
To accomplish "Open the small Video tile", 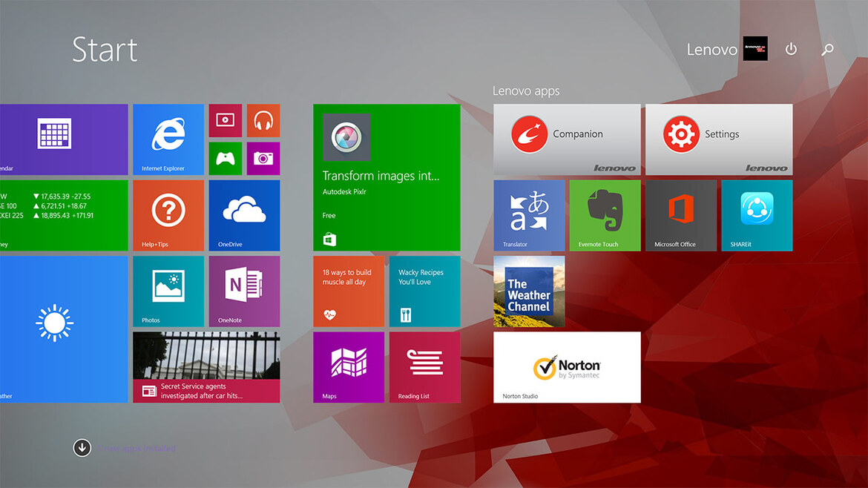I will 226,120.
